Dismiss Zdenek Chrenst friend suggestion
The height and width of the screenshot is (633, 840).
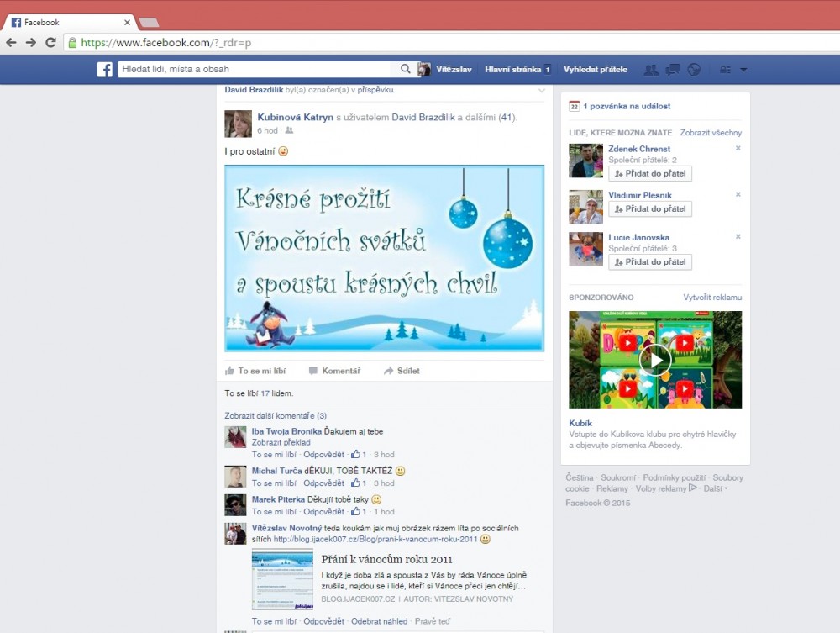coord(738,149)
